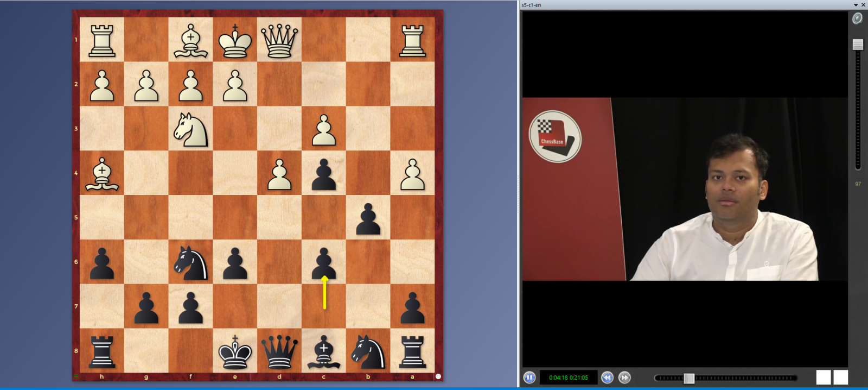This screenshot has width=868, height=390.
Task: Select the white king on e1
Action: (235, 40)
